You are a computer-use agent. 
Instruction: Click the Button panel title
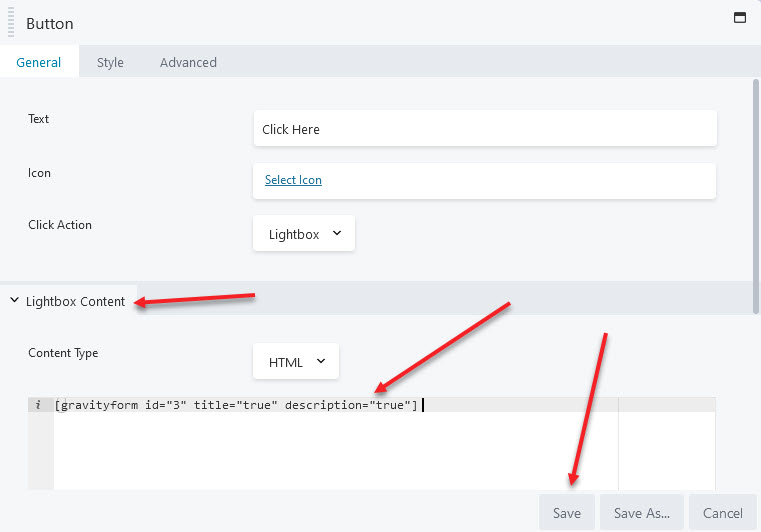click(x=50, y=23)
